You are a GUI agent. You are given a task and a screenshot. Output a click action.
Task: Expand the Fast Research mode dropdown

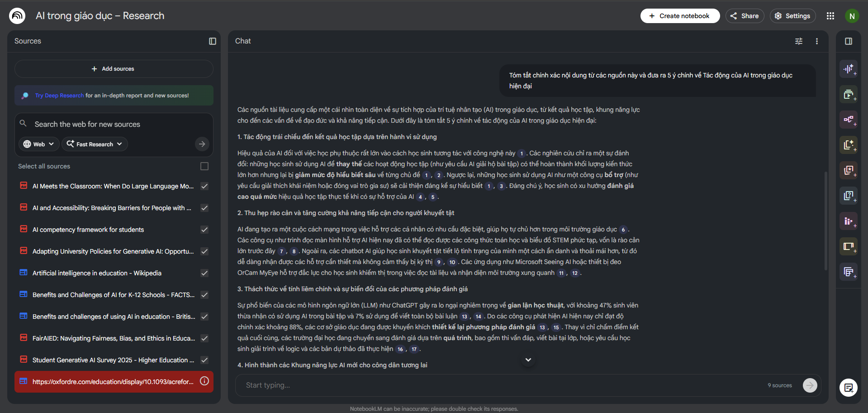click(x=95, y=144)
